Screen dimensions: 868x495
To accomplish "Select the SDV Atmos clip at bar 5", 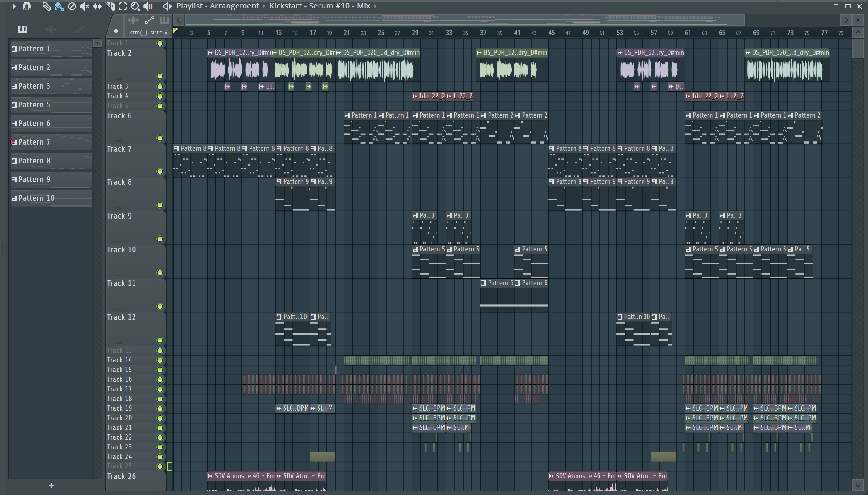I will [241, 481].
